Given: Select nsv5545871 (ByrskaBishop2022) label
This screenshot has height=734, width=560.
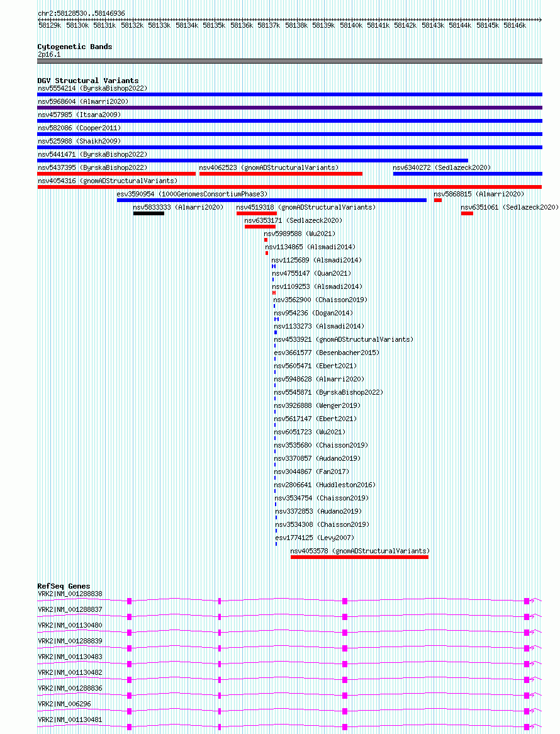Looking at the screenshot, I should pyautogui.click(x=328, y=392).
